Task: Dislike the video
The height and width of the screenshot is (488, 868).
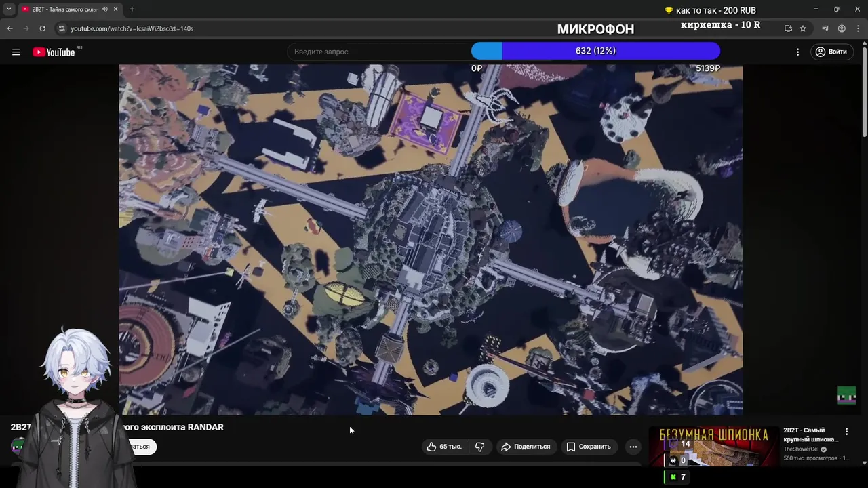Action: [x=480, y=447]
